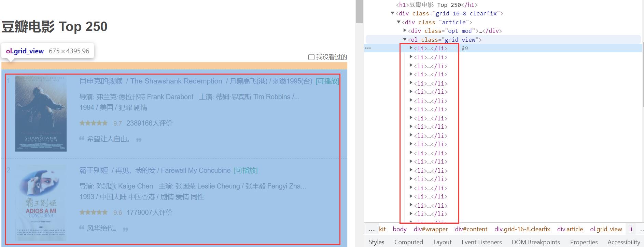Click the 1993 / 中国大陆 中国香港 line

point(142,197)
